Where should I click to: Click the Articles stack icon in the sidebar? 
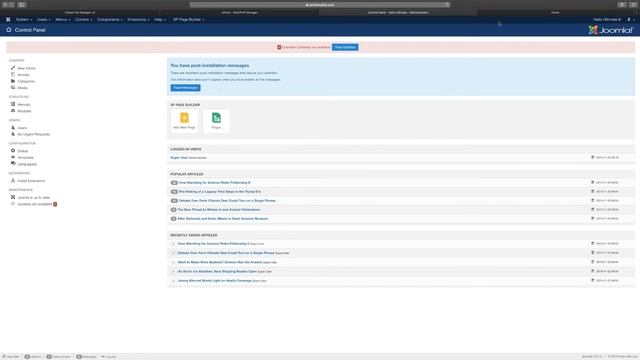(x=13, y=75)
